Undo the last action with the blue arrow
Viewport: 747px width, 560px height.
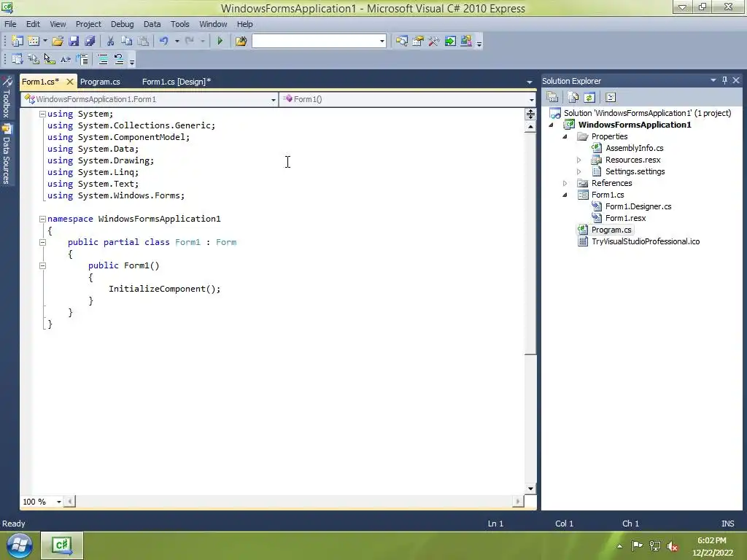(x=164, y=42)
